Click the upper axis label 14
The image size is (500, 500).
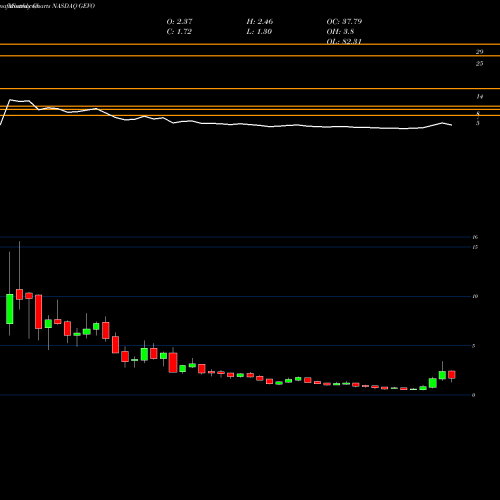(479, 97)
